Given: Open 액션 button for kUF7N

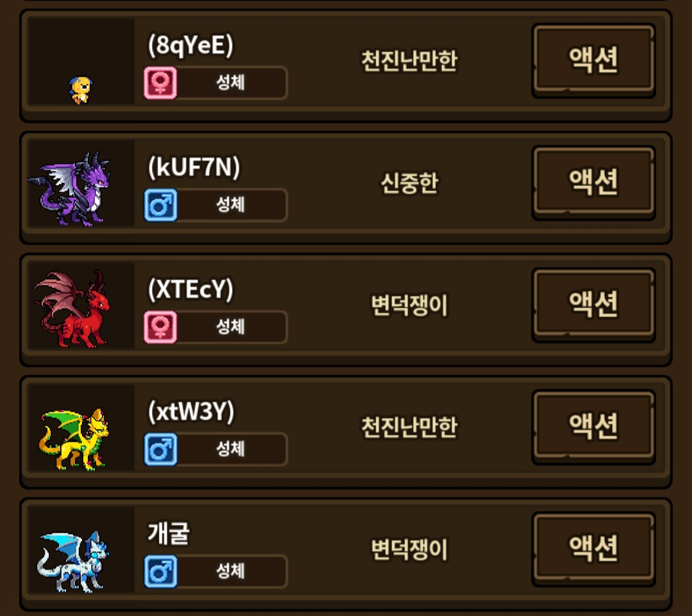Looking at the screenshot, I should [x=593, y=182].
